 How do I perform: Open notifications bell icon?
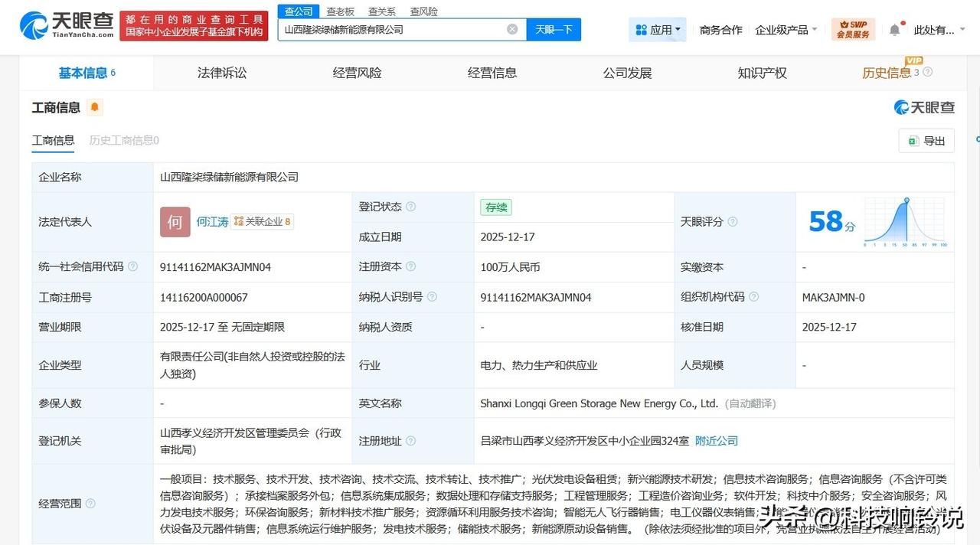894,30
